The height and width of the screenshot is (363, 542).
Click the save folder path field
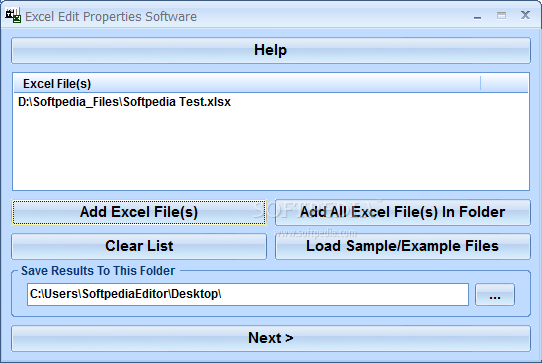tap(248, 295)
